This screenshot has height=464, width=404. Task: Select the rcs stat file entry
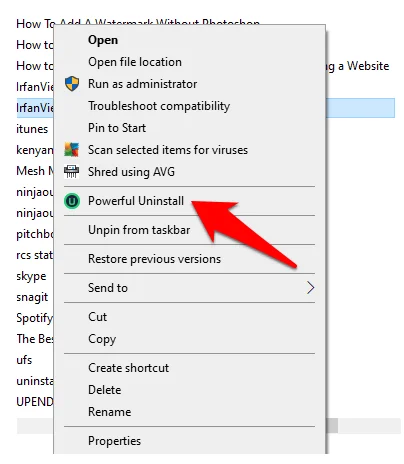[x=35, y=255]
